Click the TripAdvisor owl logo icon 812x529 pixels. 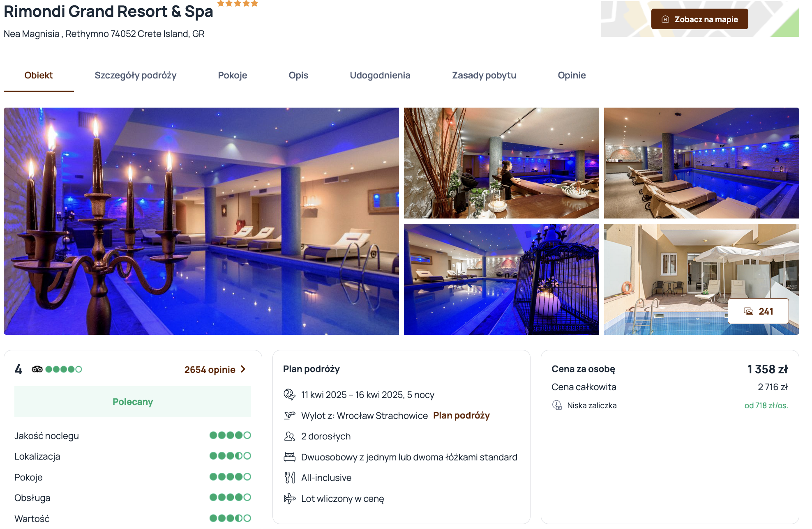37,369
